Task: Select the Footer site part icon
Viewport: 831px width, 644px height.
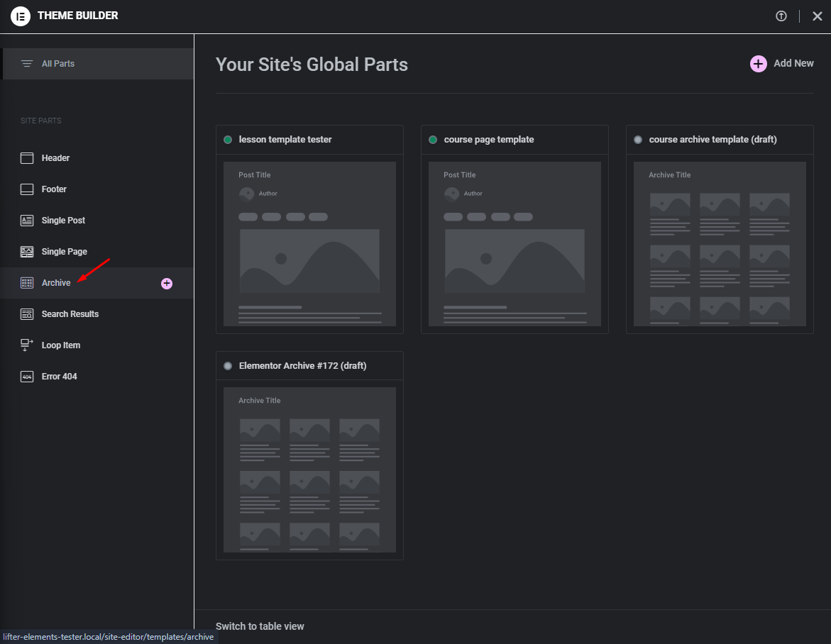Action: (x=27, y=189)
